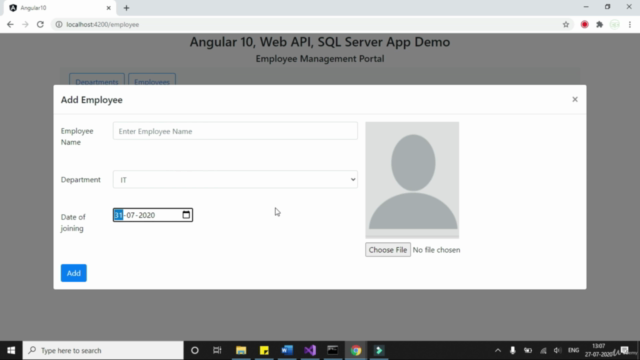Viewport: 640px width, 360px height.
Task: Click the Employee Name input field
Action: [x=235, y=131]
